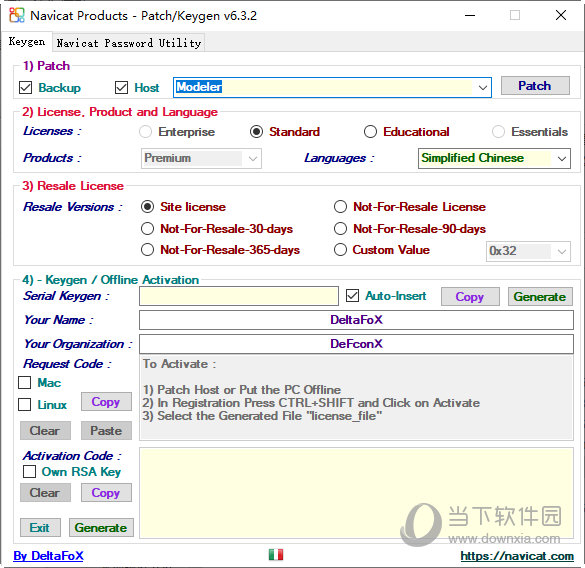585x568 pixels.
Task: Open the Simplified Chinese language dropdown
Action: (x=494, y=158)
